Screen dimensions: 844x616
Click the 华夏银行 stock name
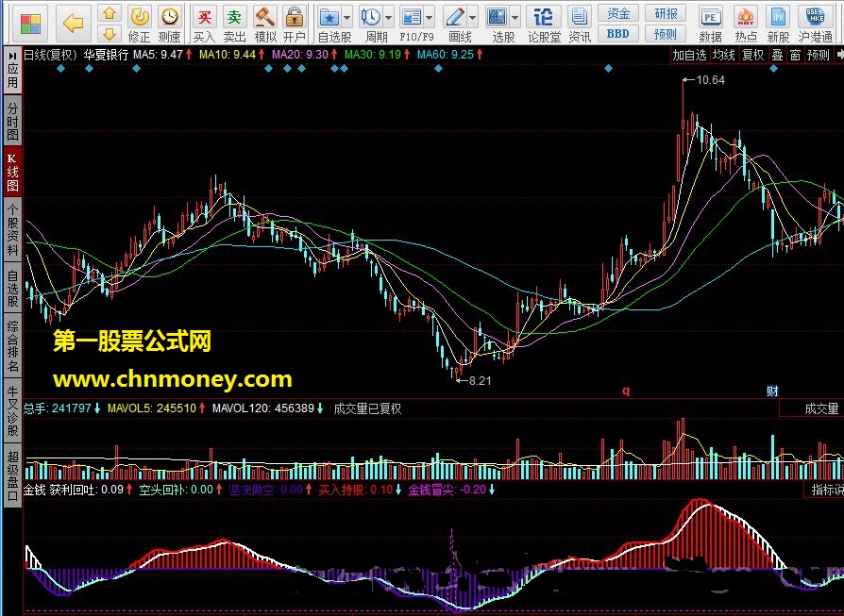point(106,55)
